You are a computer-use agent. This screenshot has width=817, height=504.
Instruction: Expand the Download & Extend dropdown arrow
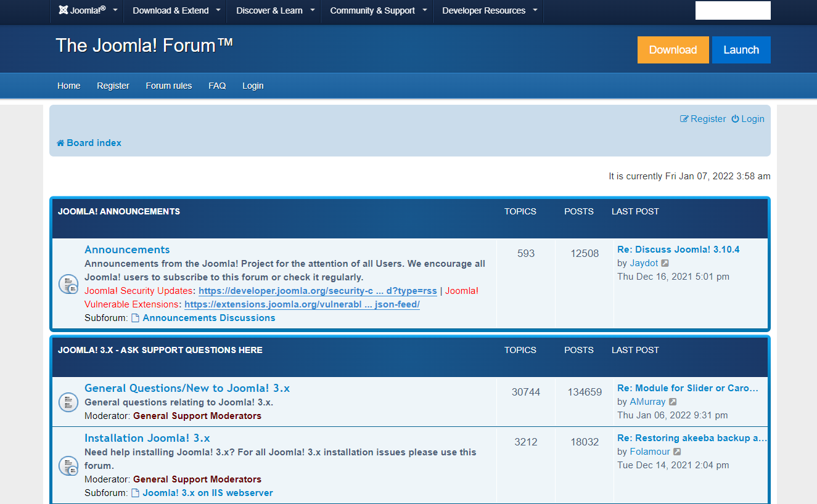point(218,10)
